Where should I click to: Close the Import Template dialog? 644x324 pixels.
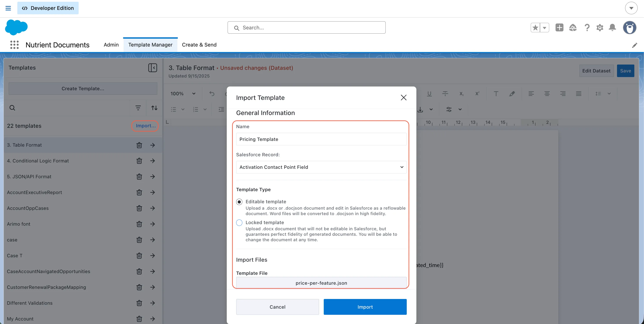pos(403,97)
